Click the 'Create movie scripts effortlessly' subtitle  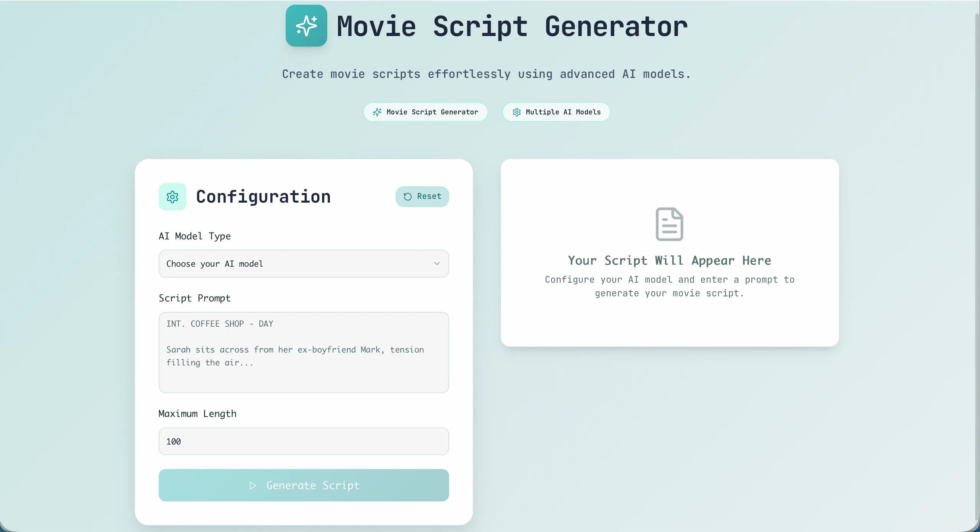coord(486,74)
